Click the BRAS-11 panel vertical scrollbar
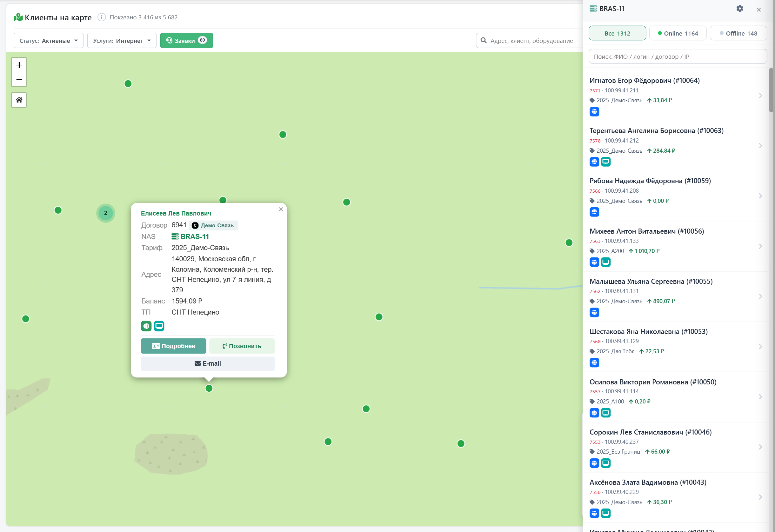Image resolution: width=775 pixels, height=532 pixels. (x=771, y=90)
